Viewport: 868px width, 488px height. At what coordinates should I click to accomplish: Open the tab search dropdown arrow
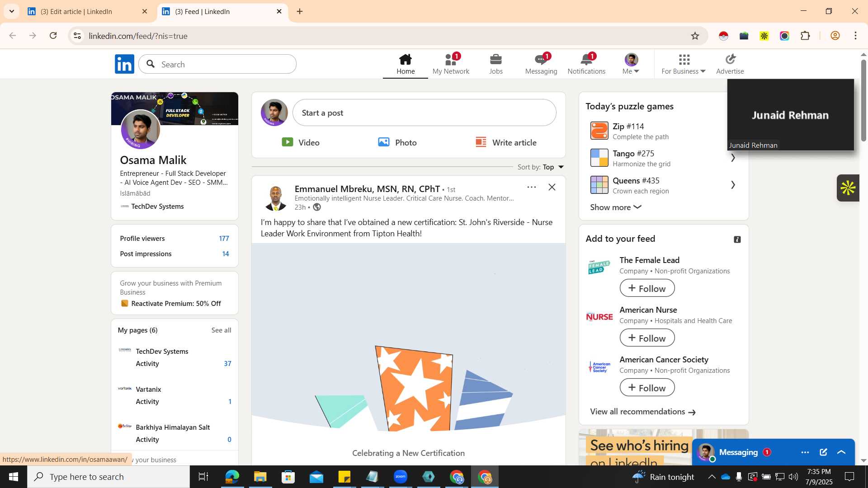(11, 11)
